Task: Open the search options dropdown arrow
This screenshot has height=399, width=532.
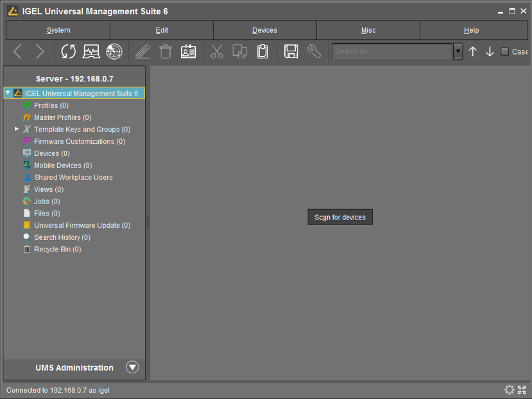Action: [458, 51]
